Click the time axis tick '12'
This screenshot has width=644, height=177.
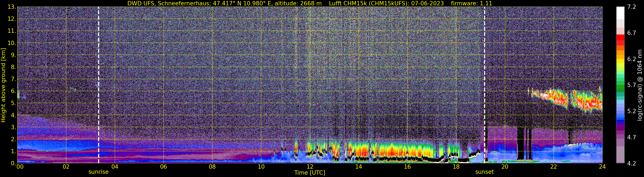click(x=310, y=167)
